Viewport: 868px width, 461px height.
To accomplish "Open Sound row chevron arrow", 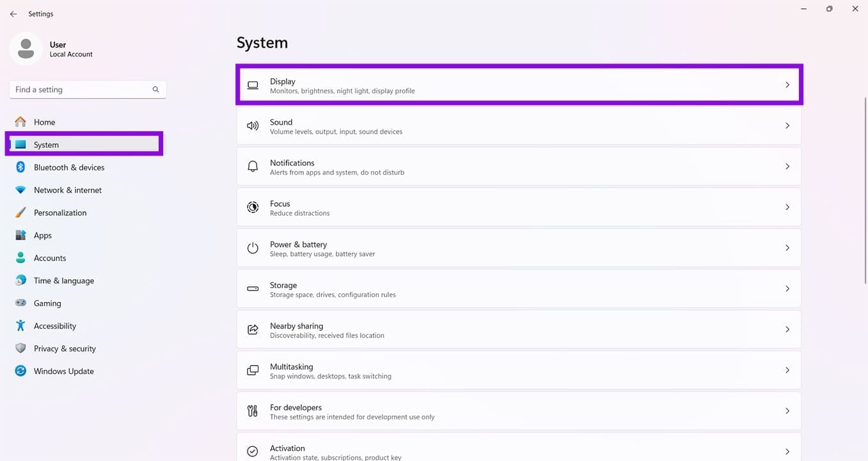I will 787,126.
